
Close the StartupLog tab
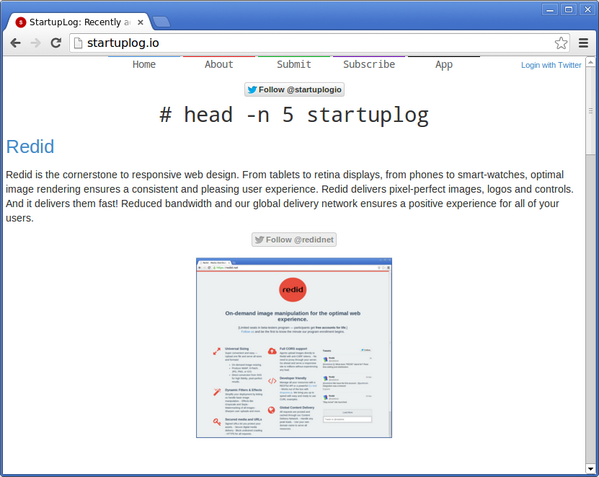click(141, 23)
